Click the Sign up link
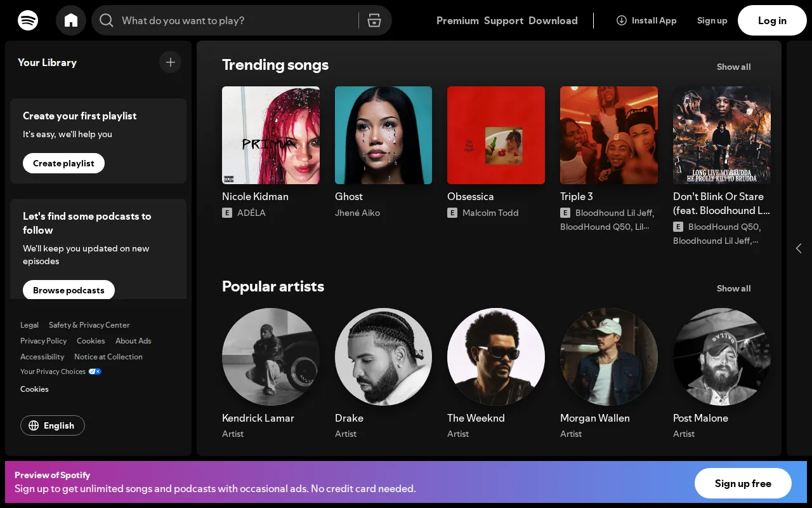812x508 pixels. click(x=712, y=20)
